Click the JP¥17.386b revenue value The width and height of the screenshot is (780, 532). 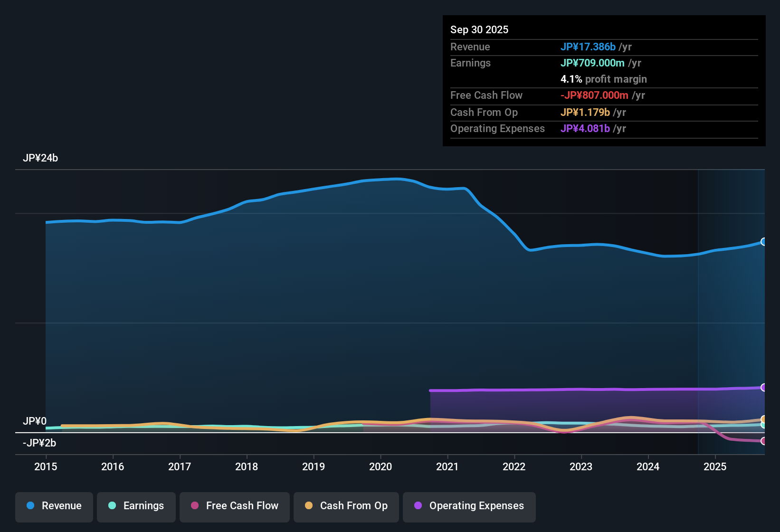tap(588, 47)
